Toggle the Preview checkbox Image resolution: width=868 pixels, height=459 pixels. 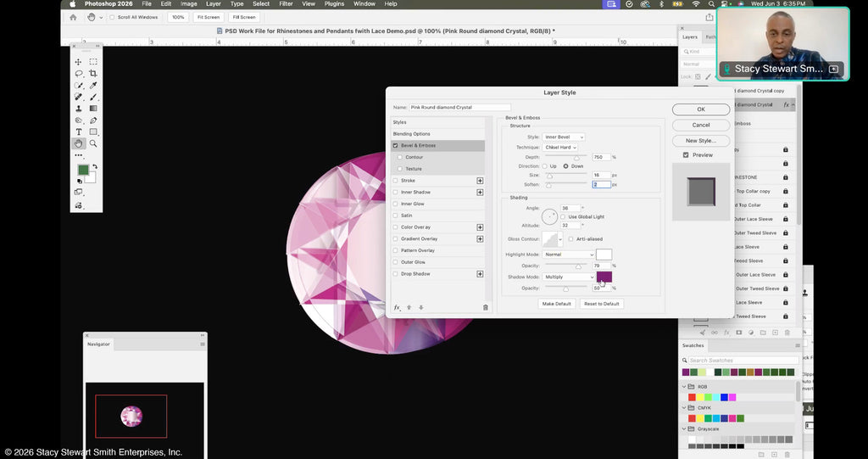pos(686,155)
